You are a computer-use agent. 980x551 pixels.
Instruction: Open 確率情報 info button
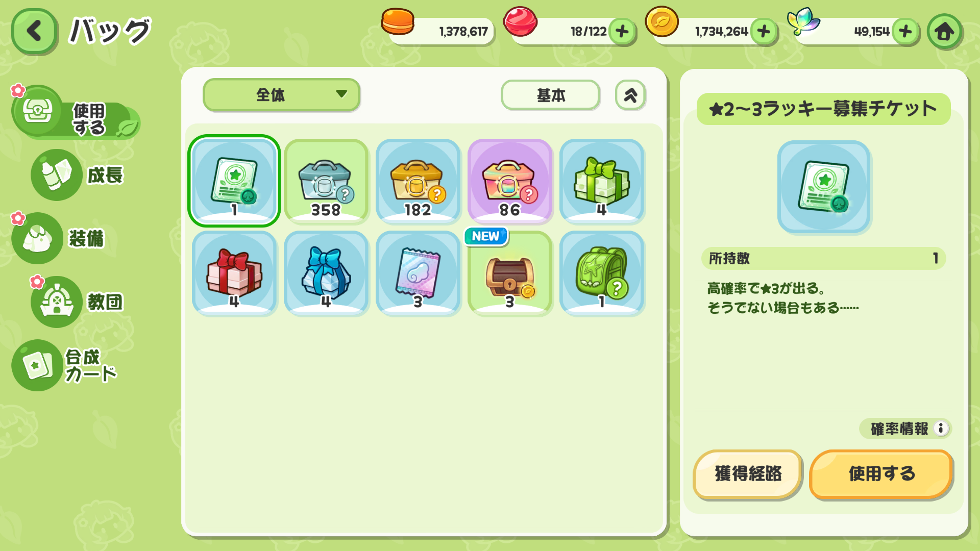point(905,429)
